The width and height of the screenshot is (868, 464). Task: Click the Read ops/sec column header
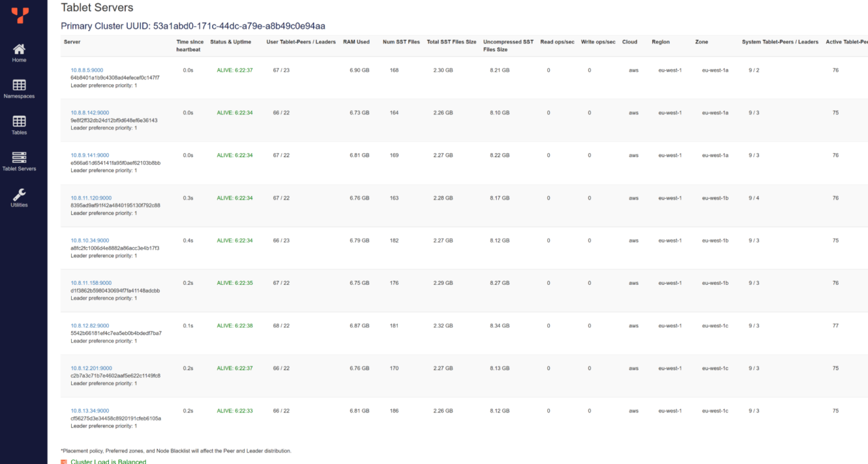(557, 42)
